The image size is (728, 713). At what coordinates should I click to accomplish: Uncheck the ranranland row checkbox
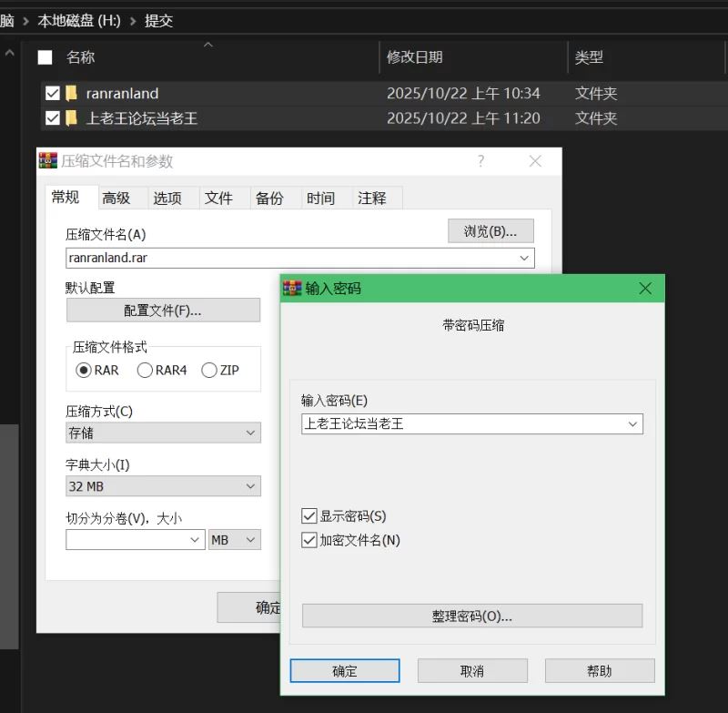53,94
